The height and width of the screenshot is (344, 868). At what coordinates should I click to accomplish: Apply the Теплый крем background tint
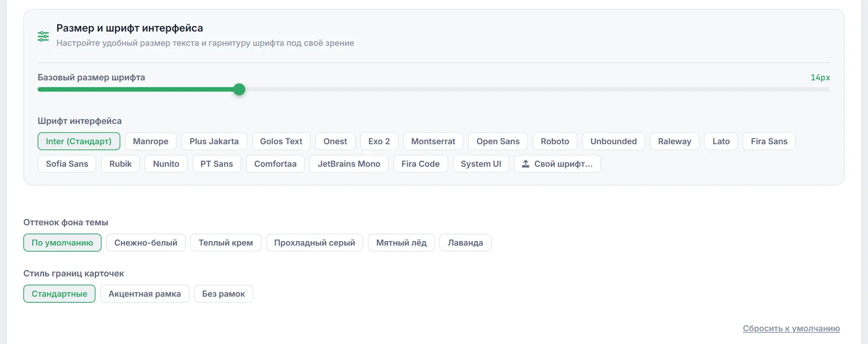tap(226, 243)
